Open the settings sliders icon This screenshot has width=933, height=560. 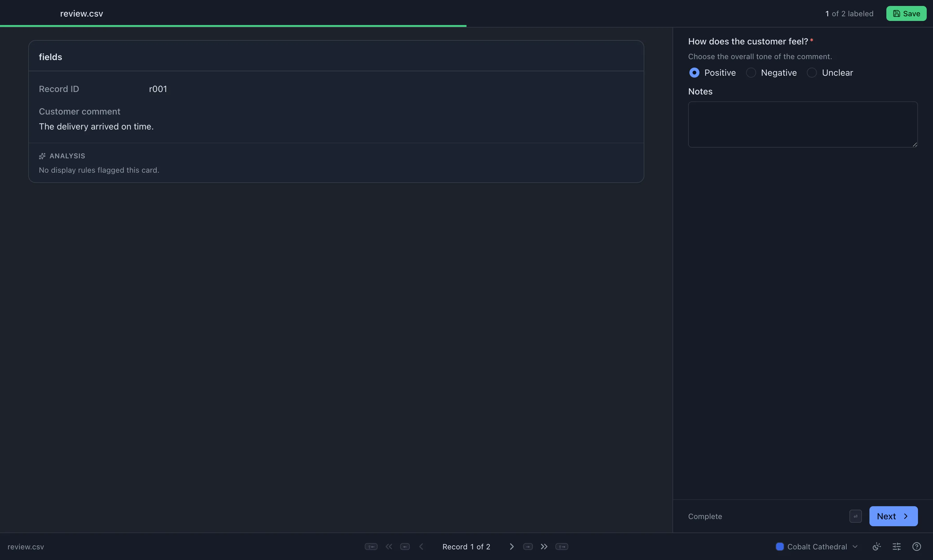pyautogui.click(x=896, y=547)
